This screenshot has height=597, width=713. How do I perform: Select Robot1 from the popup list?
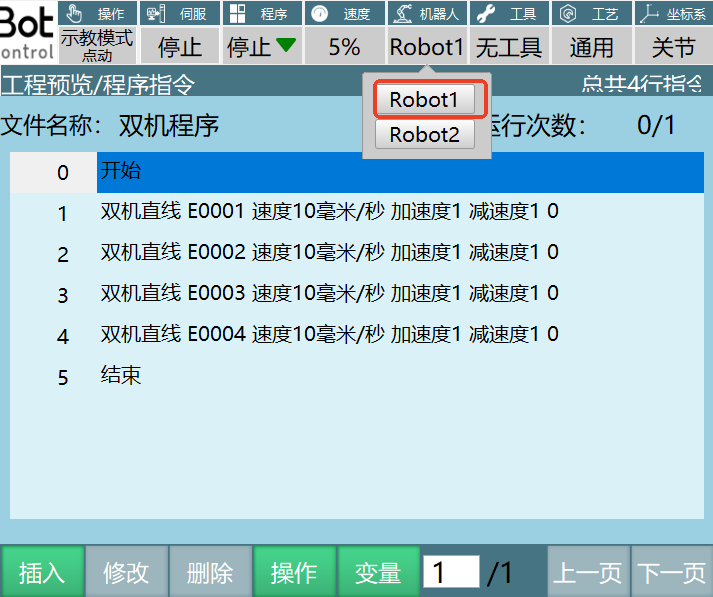pos(424,100)
